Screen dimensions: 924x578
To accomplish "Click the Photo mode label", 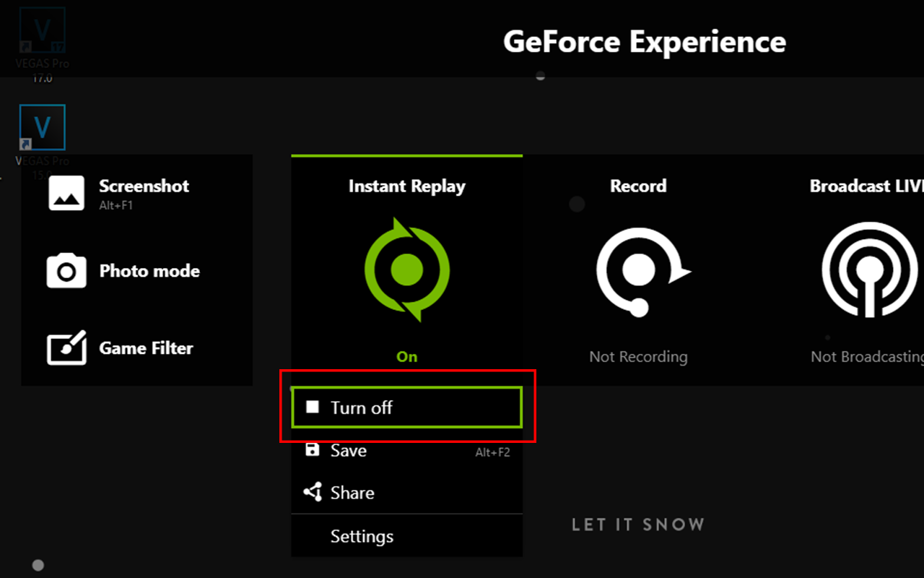I will [x=149, y=271].
